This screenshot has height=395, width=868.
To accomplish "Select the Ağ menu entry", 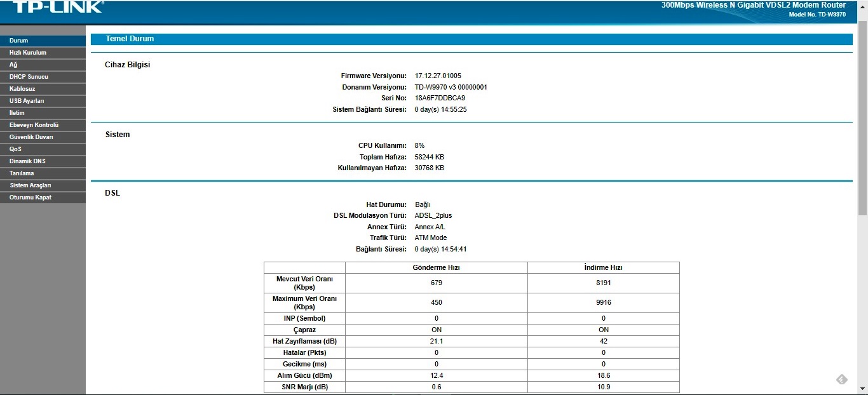I will coord(43,65).
